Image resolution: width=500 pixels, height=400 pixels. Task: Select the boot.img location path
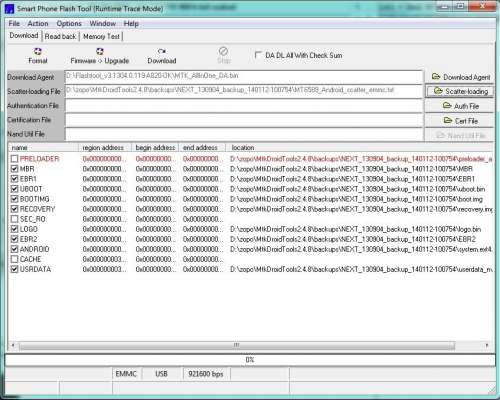click(356, 199)
